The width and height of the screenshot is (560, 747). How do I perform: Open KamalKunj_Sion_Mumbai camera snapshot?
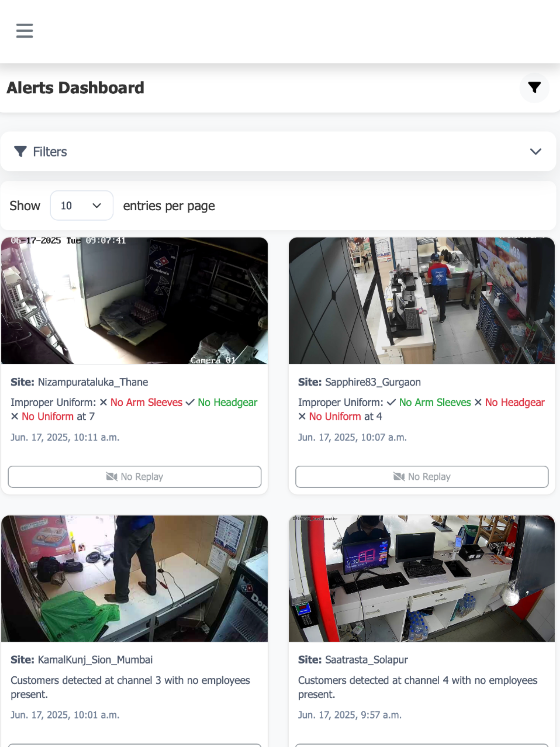click(x=134, y=578)
